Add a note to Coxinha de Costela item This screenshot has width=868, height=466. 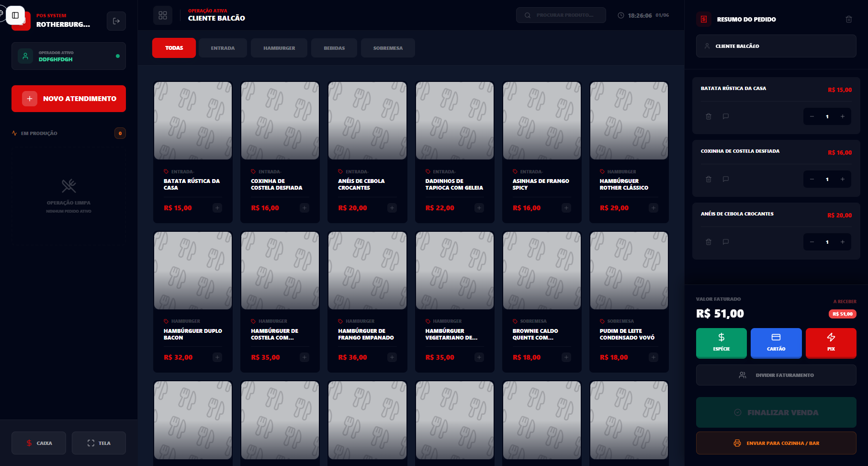(726, 179)
